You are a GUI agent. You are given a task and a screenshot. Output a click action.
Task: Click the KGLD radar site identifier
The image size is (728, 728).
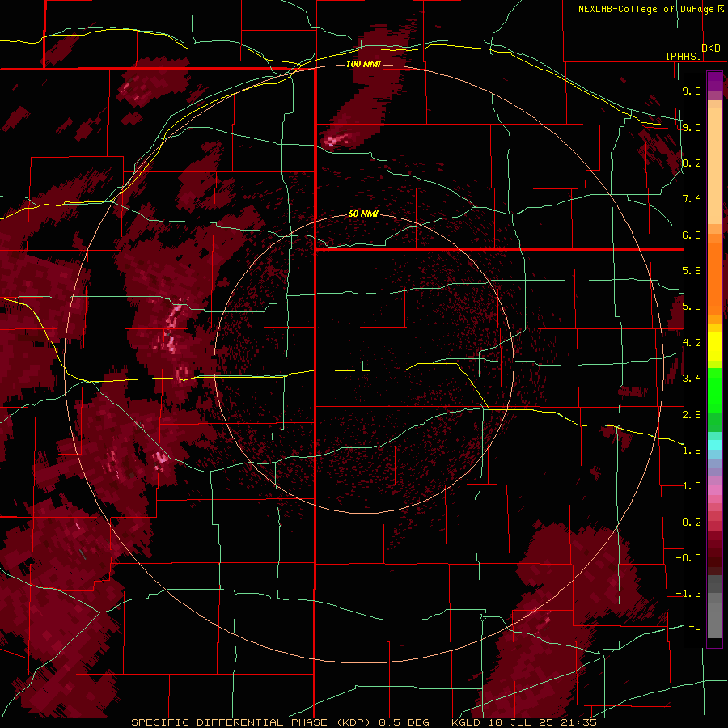pyautogui.click(x=467, y=722)
